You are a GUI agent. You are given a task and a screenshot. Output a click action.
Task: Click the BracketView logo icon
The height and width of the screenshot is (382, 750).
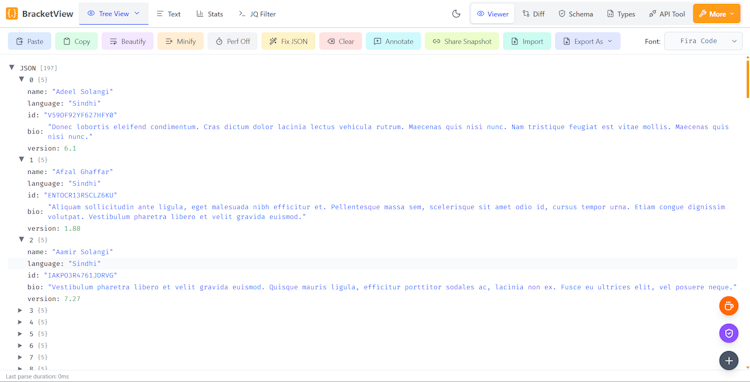click(12, 14)
